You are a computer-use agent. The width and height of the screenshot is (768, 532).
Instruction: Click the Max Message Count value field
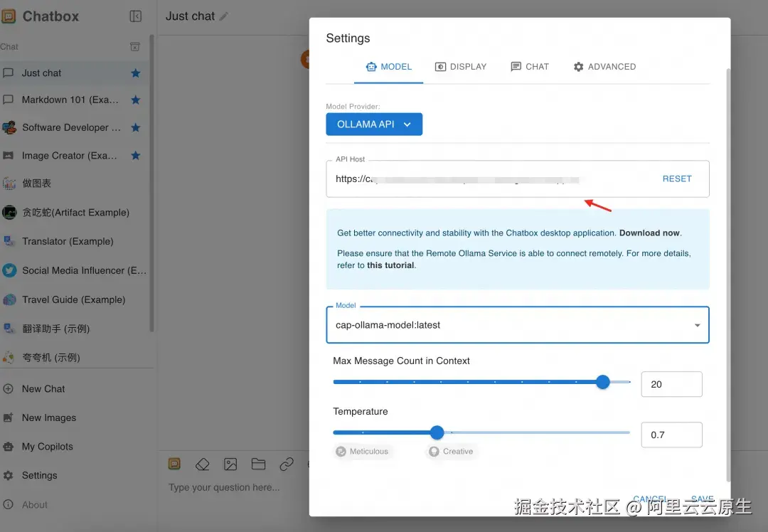(671, 385)
